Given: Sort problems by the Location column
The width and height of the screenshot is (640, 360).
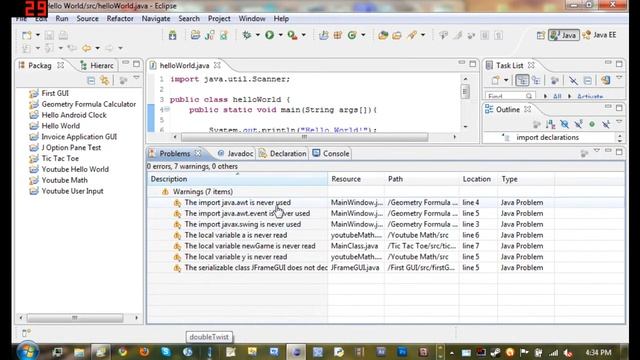Looking at the screenshot, I should 478,179.
